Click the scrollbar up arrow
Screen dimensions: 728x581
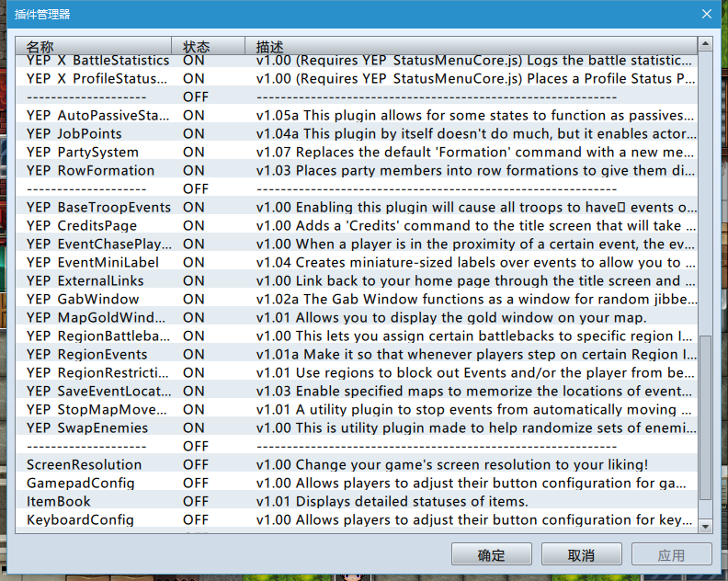coord(705,44)
